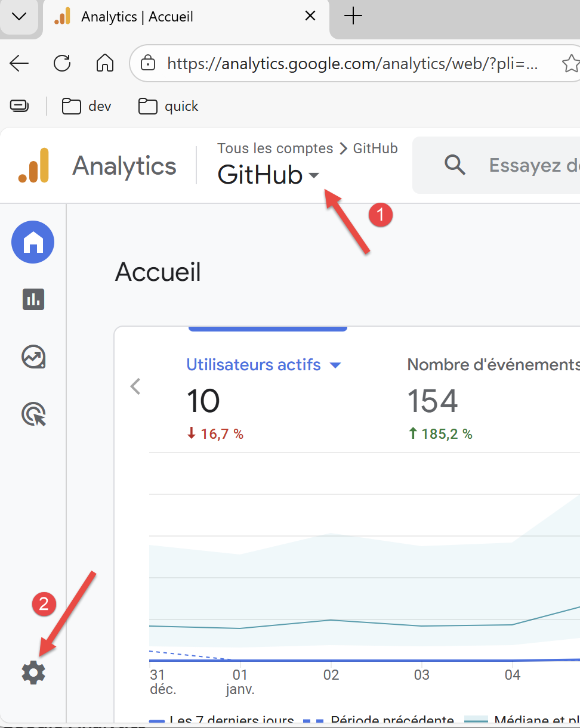Open the Explore icon in sidebar

coord(33,357)
